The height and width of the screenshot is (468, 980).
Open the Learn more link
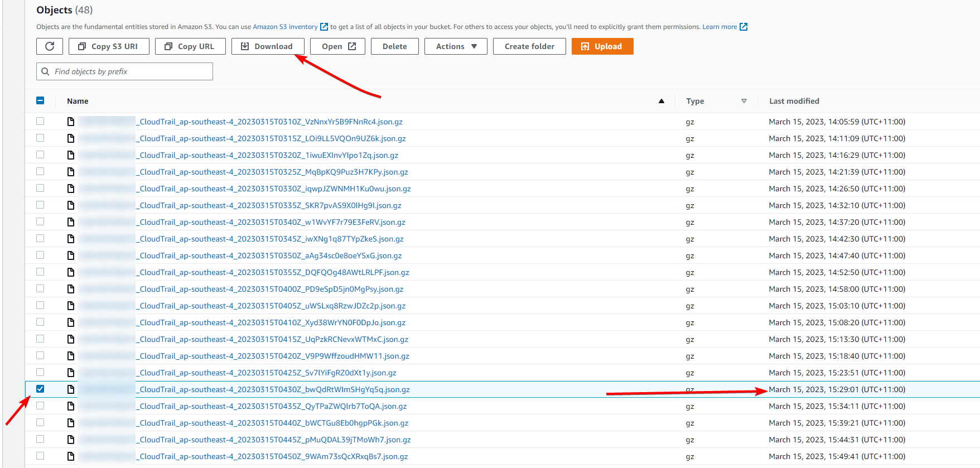point(720,27)
